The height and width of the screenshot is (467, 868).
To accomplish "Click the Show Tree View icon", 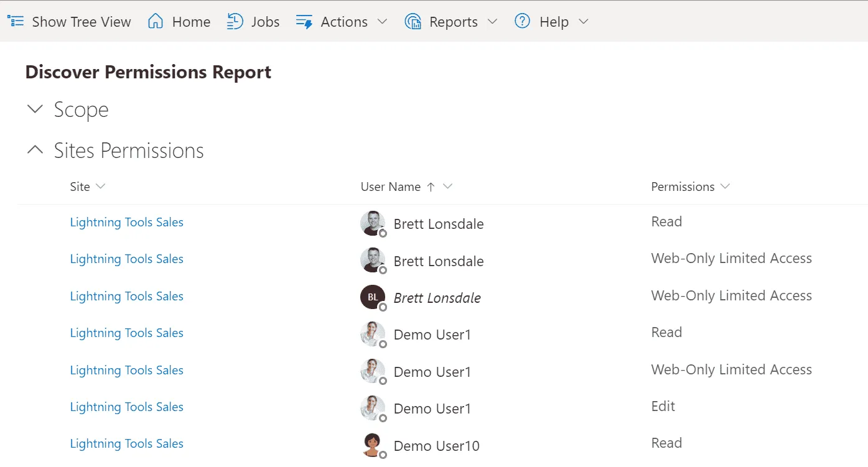I will 15,21.
